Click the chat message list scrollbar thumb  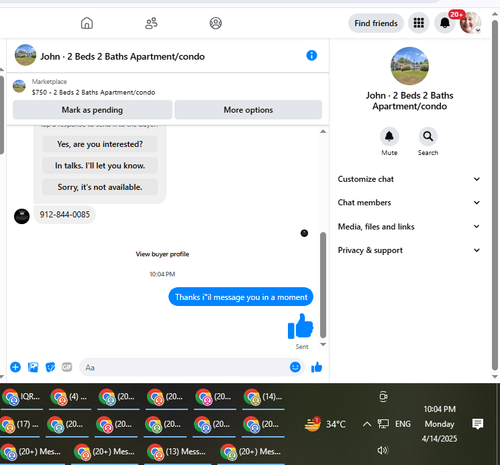click(323, 285)
